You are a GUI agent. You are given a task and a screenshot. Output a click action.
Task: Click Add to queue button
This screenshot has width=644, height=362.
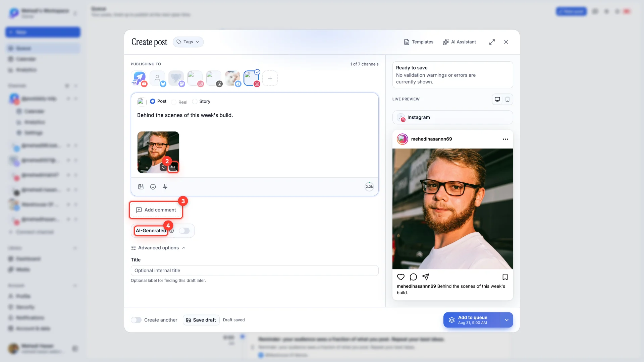coord(472,320)
